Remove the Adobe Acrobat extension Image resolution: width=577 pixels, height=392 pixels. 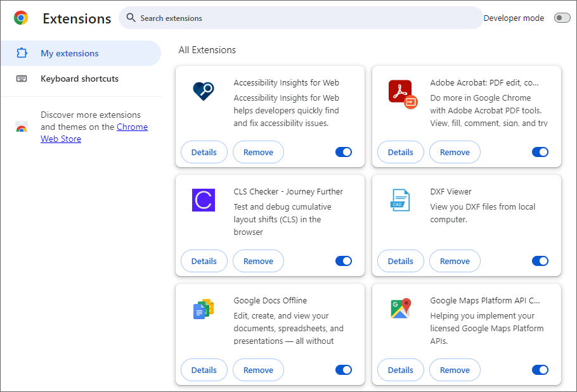click(x=455, y=152)
